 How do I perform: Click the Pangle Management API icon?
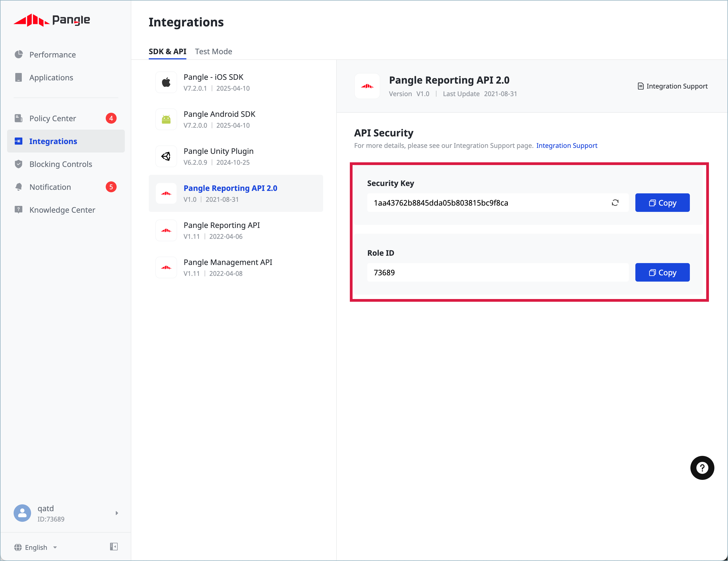coord(166,267)
